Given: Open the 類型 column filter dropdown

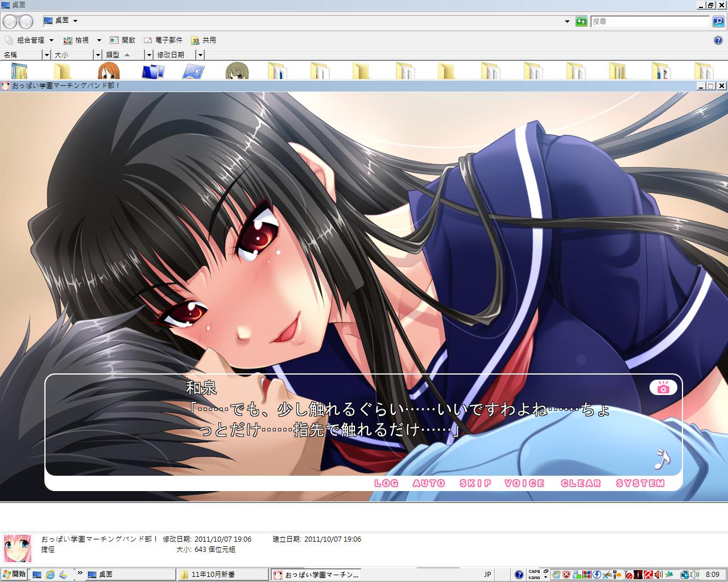Looking at the screenshot, I should pos(149,55).
